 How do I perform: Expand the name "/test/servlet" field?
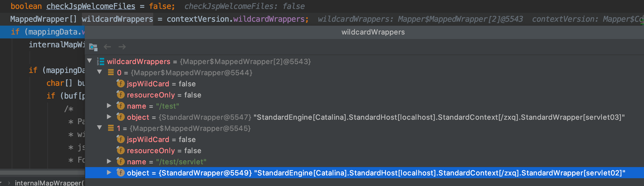click(109, 161)
